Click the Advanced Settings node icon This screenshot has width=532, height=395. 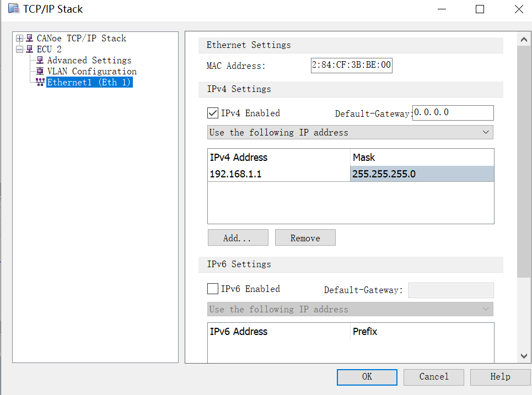pyautogui.click(x=39, y=60)
